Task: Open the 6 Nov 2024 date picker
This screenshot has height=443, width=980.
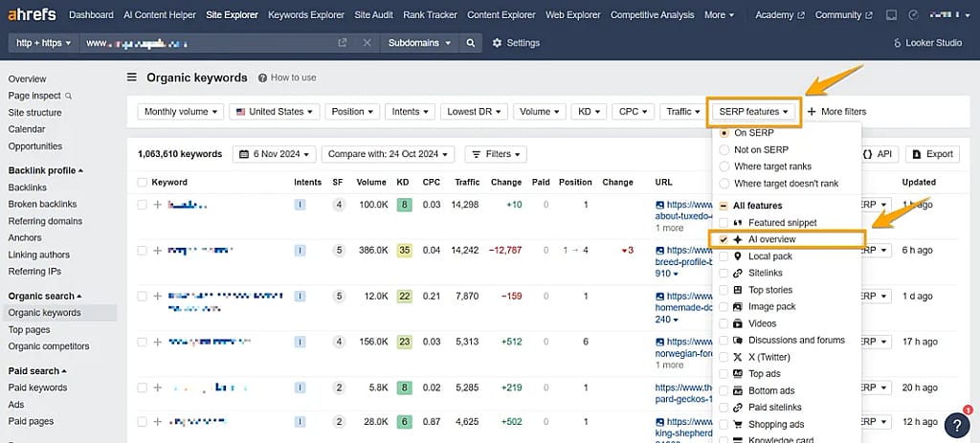Action: pyautogui.click(x=275, y=154)
